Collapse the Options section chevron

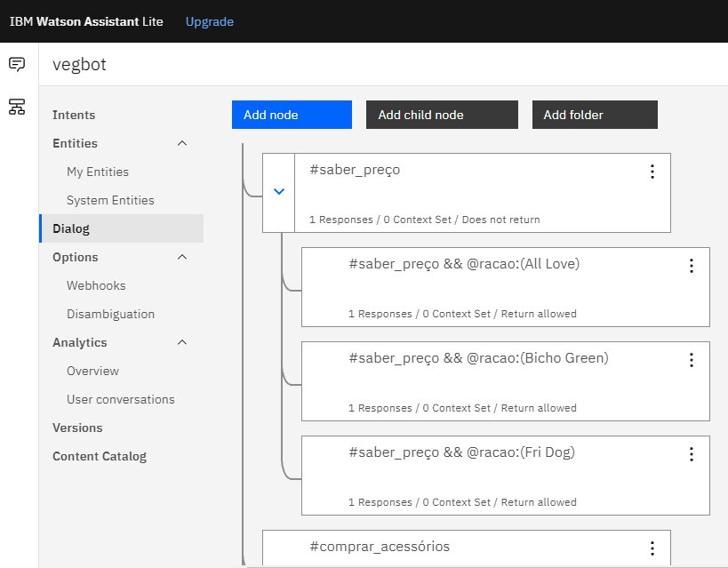182,257
